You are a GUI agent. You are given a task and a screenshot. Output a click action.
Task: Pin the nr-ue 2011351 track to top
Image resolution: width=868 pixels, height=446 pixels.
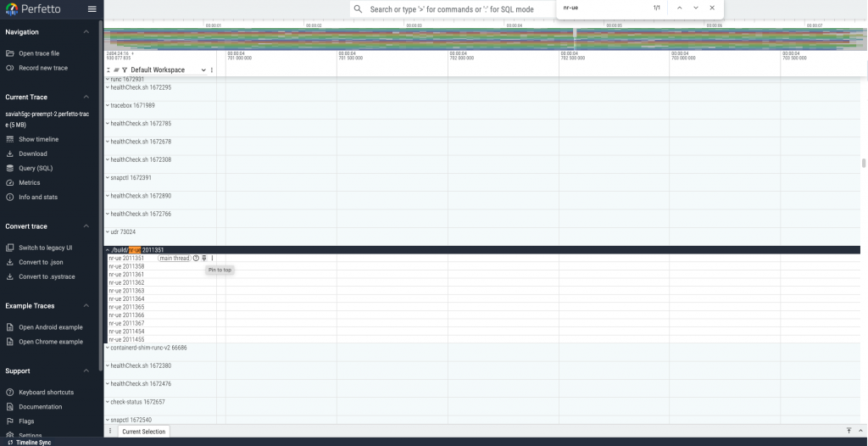coord(203,258)
